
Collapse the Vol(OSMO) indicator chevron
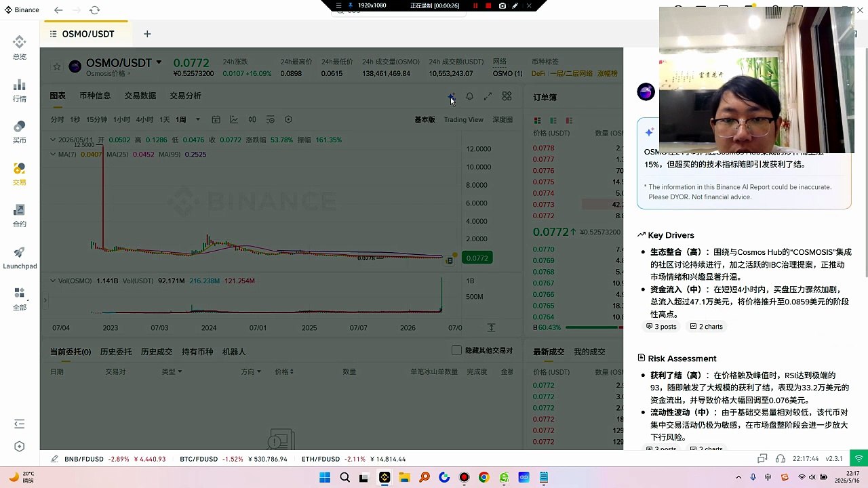click(x=53, y=281)
